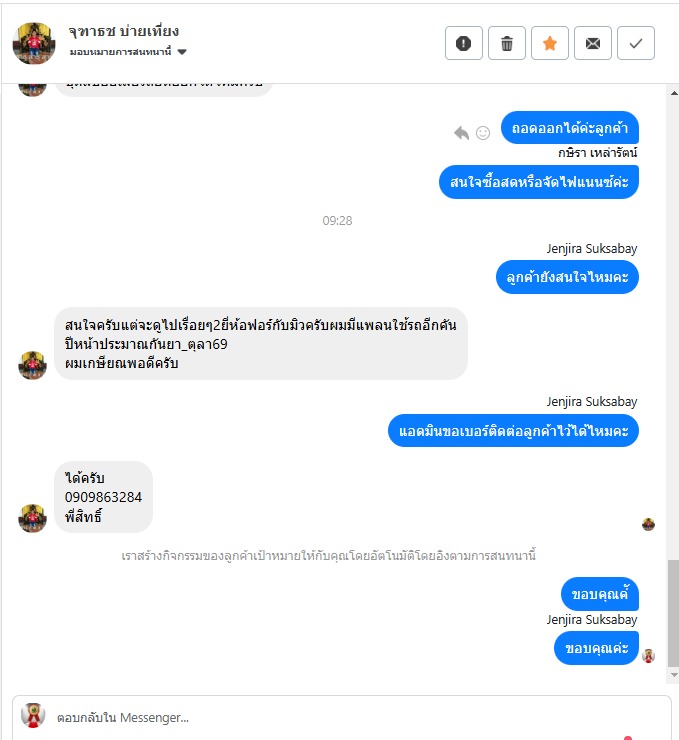
Task: Select the message containing phone number 0909863284
Action: 103,497
